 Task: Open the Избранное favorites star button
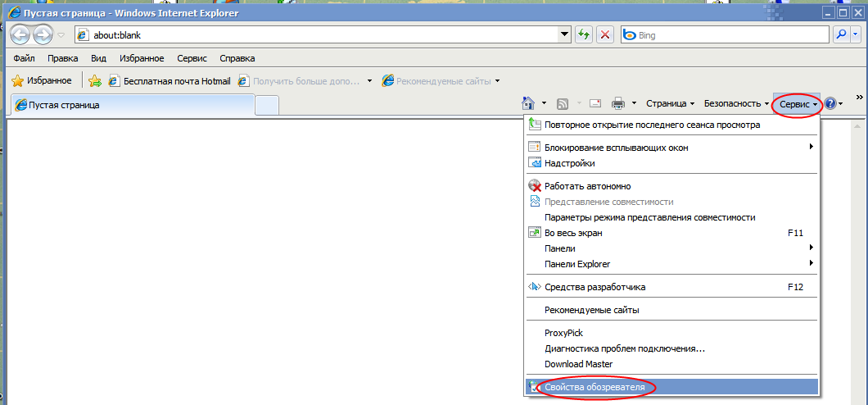pyautogui.click(x=42, y=81)
